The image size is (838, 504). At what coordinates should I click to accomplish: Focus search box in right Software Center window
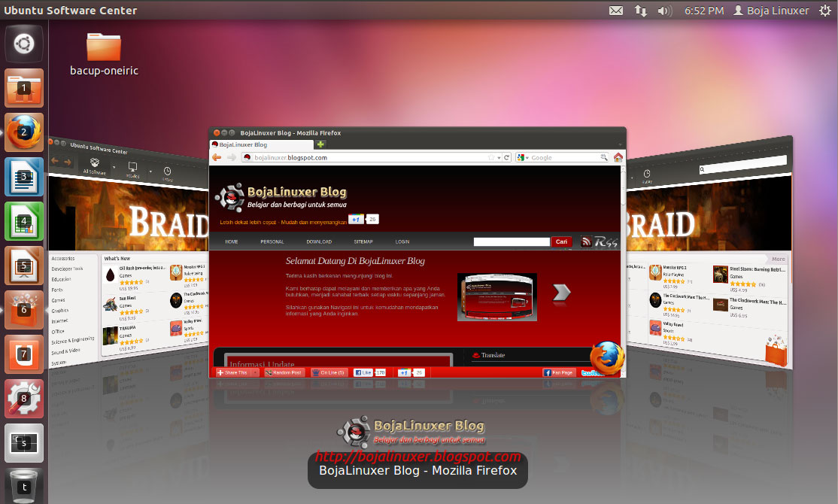point(743,165)
